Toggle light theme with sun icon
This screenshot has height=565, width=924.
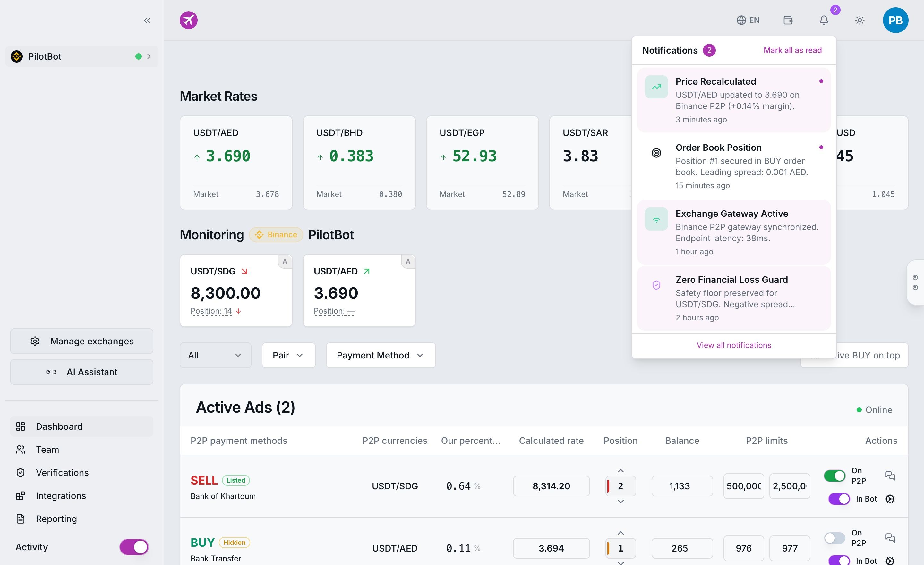[860, 20]
